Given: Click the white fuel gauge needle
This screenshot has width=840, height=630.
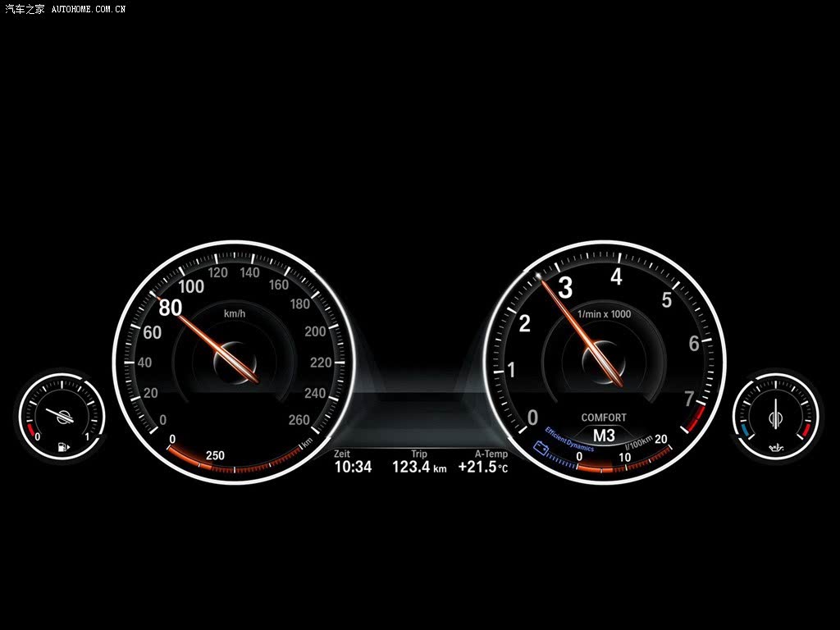Looking at the screenshot, I should coord(60,416).
